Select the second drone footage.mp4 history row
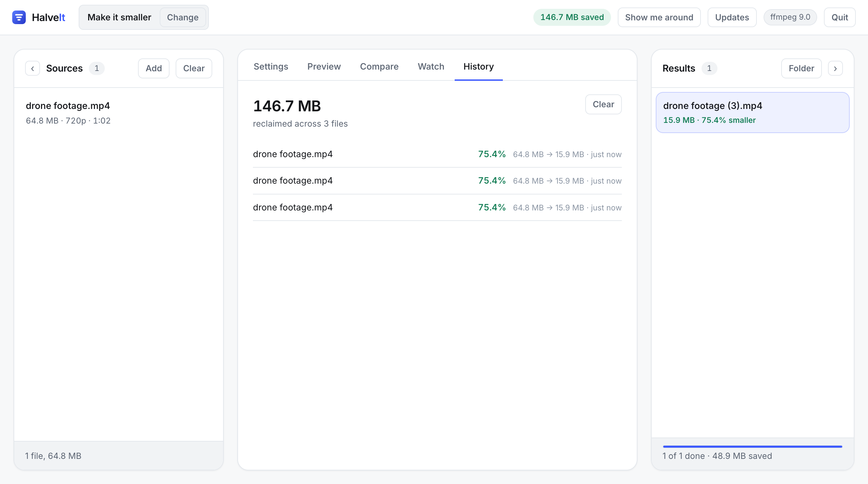 click(437, 181)
